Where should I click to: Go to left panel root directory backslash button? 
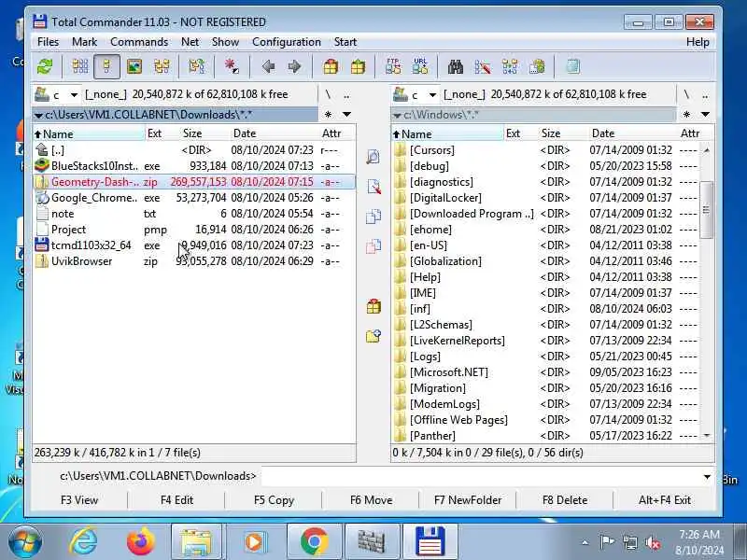pos(328,94)
